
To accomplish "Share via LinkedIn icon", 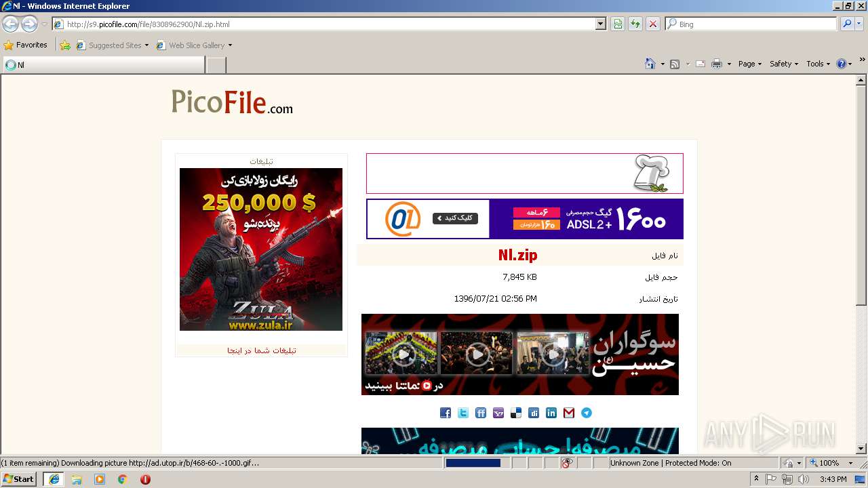I will click(x=551, y=413).
